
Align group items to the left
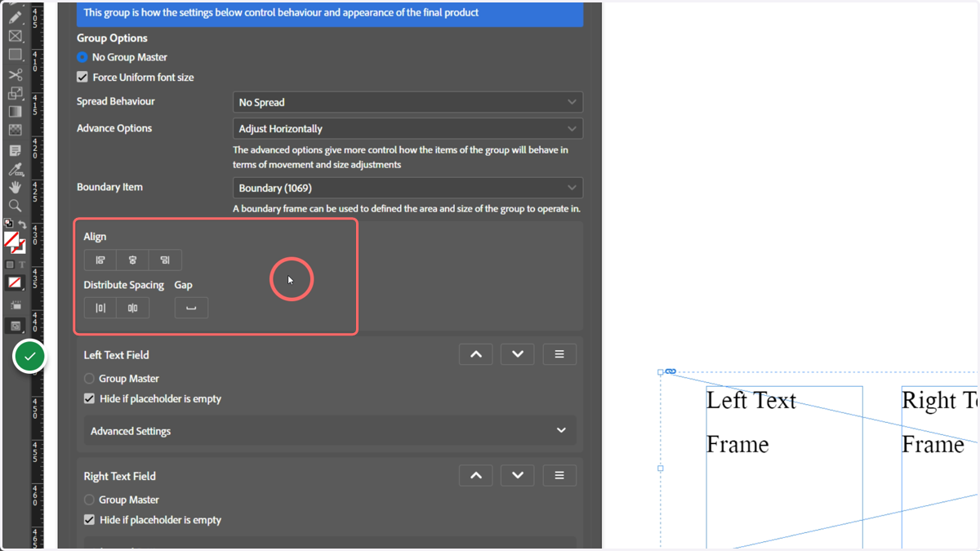(100, 260)
